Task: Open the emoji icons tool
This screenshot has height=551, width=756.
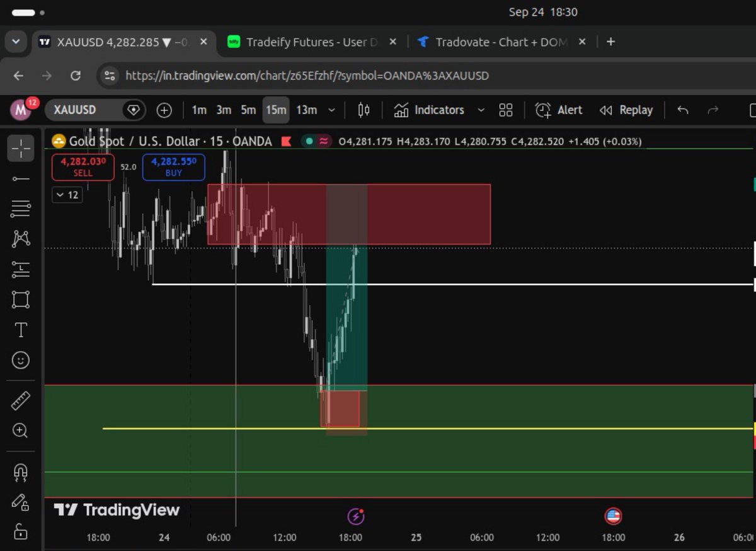Action: [21, 360]
